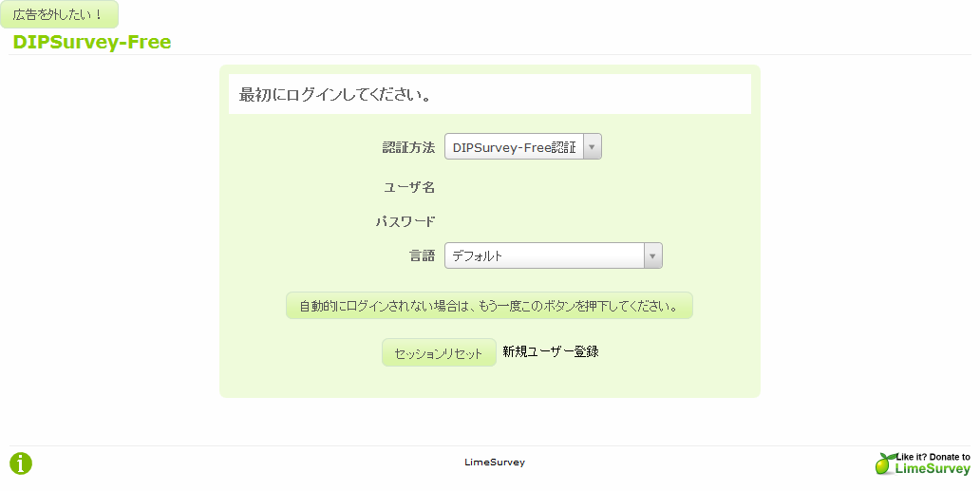Click the auto-login retry button
Image resolution: width=980 pixels, height=491 pixels.
pyautogui.click(x=489, y=306)
